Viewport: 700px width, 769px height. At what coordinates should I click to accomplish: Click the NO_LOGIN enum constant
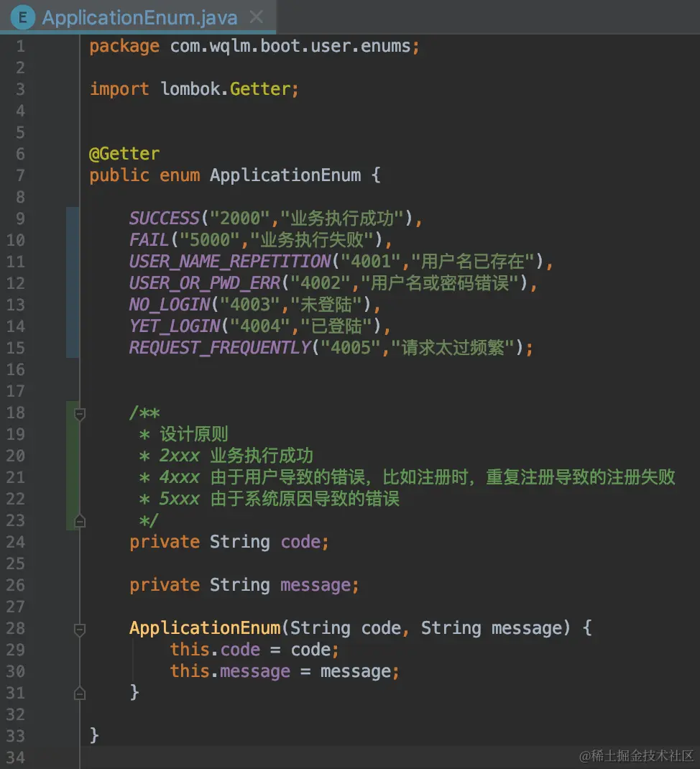point(170,305)
